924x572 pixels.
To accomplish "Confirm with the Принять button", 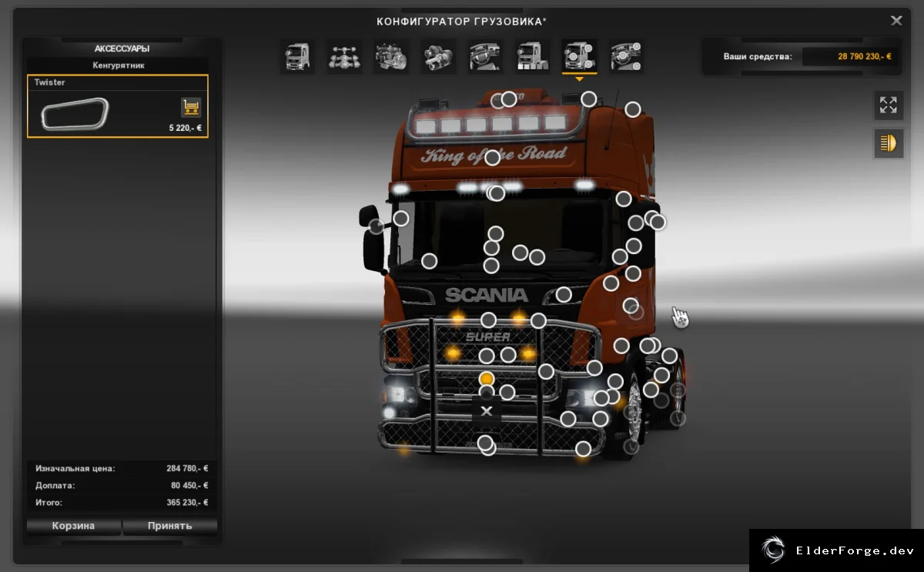I will (x=169, y=526).
